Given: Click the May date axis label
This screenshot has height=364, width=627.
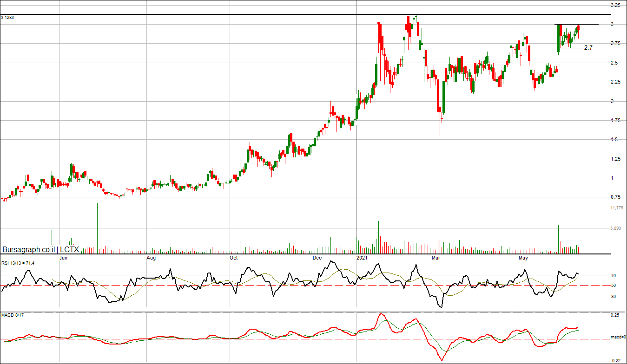Looking at the screenshot, I should [x=523, y=257].
